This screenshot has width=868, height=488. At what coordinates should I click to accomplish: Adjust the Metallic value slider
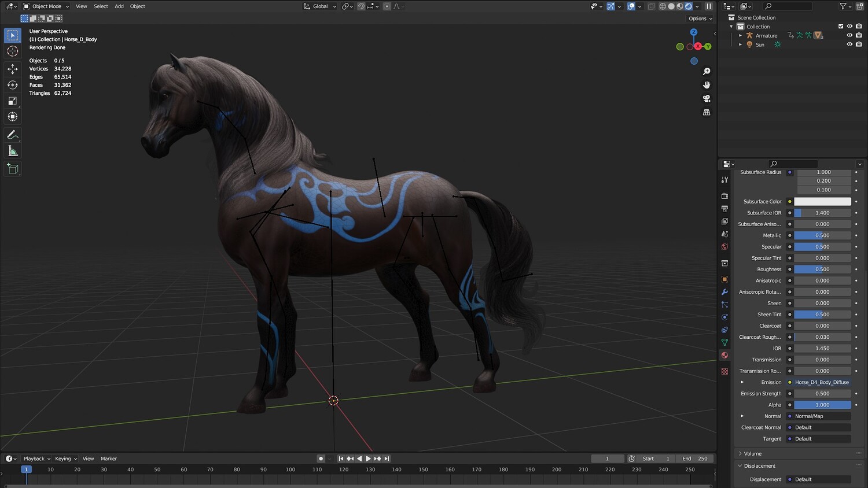pos(822,235)
